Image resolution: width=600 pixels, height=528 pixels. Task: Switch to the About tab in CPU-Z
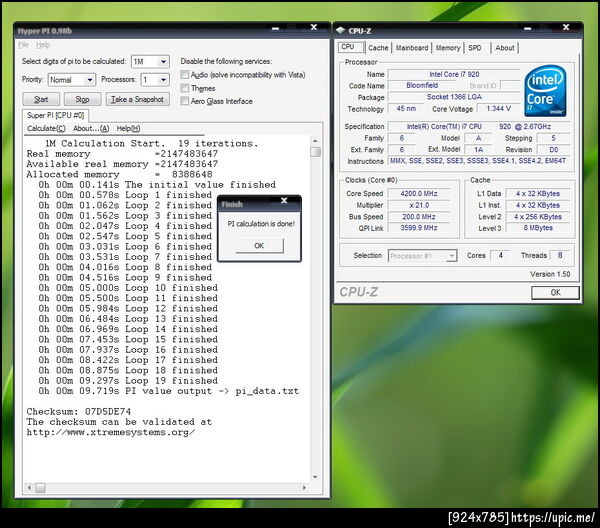[505, 48]
